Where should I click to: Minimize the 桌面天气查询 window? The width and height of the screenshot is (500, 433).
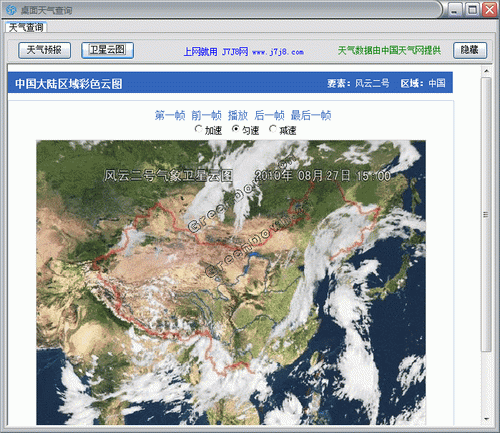[454, 10]
